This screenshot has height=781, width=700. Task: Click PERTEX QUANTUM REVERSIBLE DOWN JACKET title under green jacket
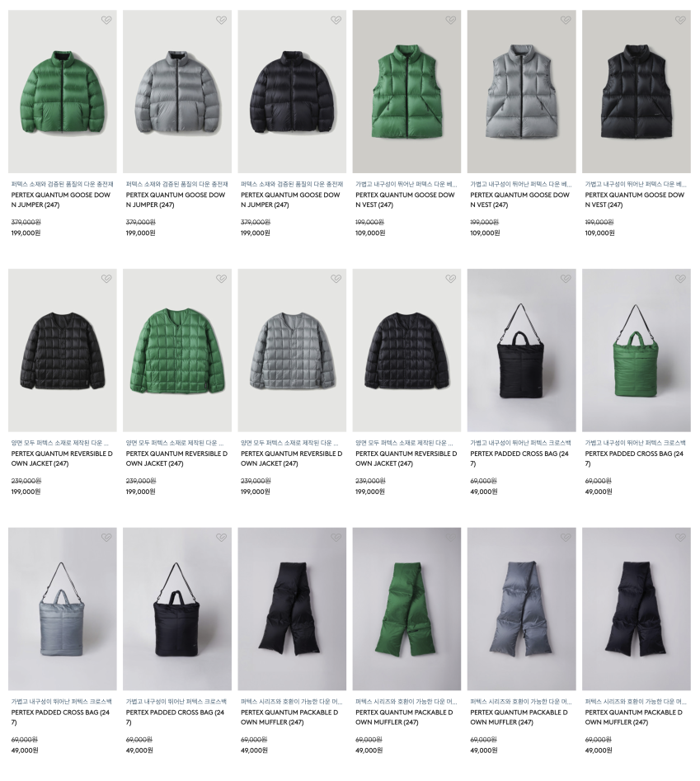[x=176, y=459]
